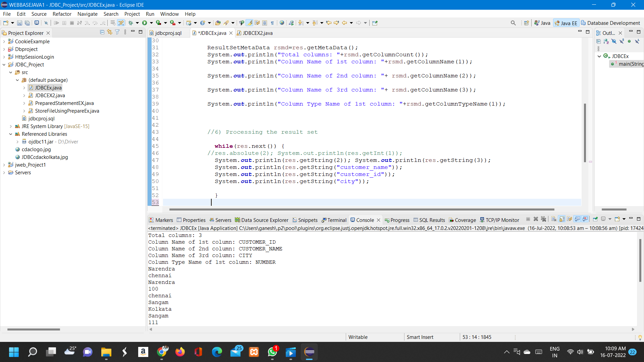Toggle Scroll Lock in Console toolbar
The image size is (644, 362).
(x=562, y=219)
